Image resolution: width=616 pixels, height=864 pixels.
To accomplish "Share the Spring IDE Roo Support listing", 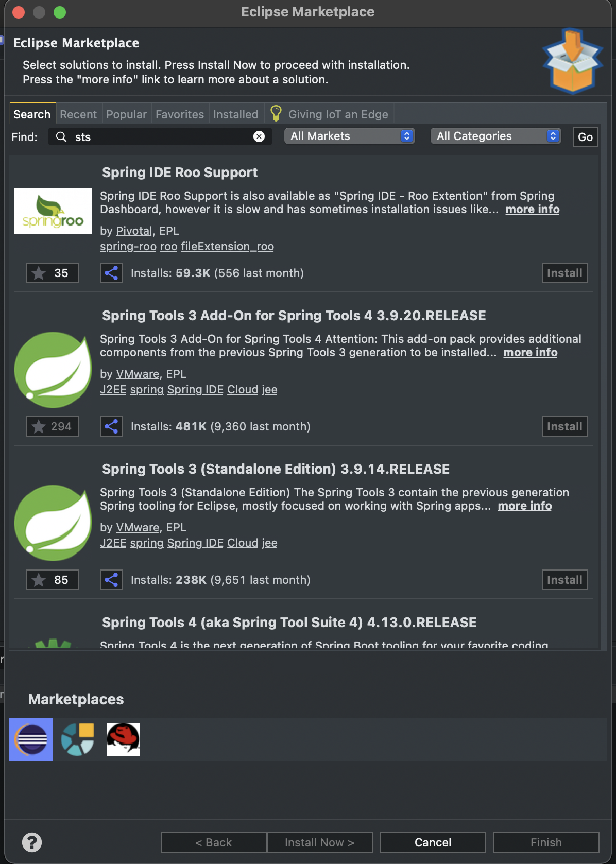I will tap(111, 273).
